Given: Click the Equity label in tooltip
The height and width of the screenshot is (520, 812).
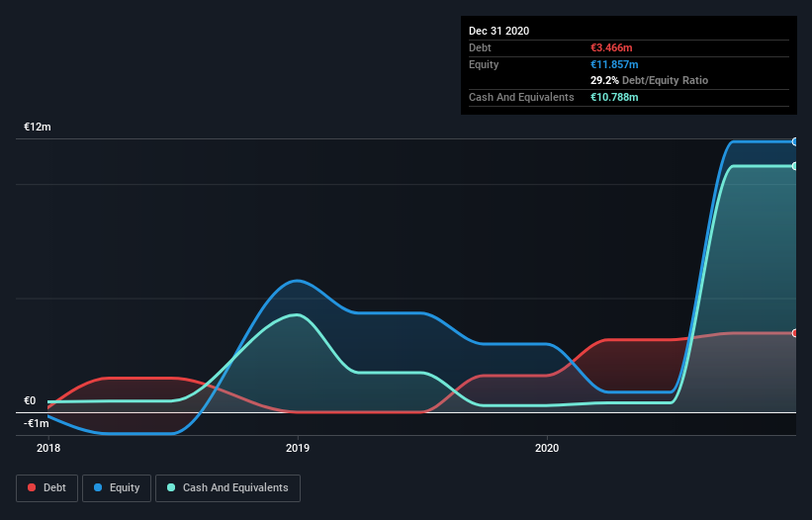Looking at the screenshot, I should (x=484, y=64).
